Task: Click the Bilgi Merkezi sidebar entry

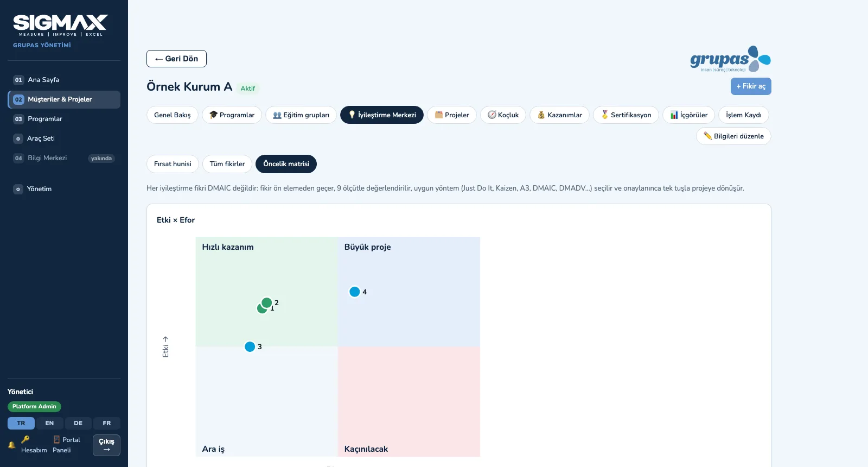Action: coord(64,158)
